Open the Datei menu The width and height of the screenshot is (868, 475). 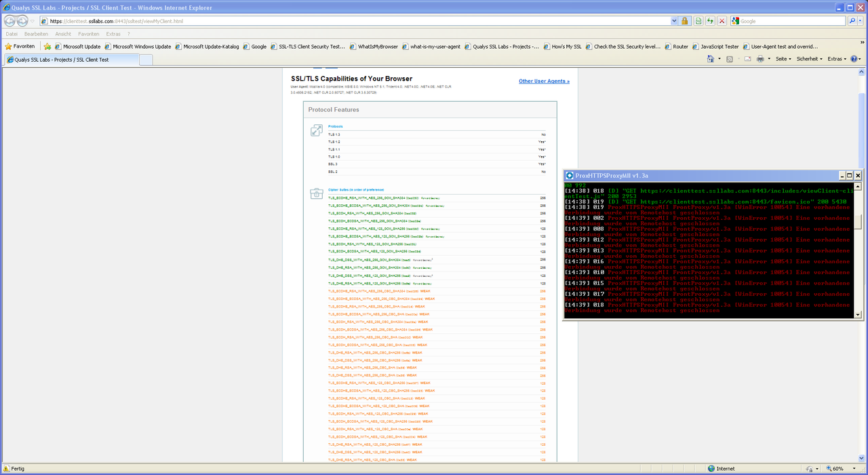click(x=12, y=34)
